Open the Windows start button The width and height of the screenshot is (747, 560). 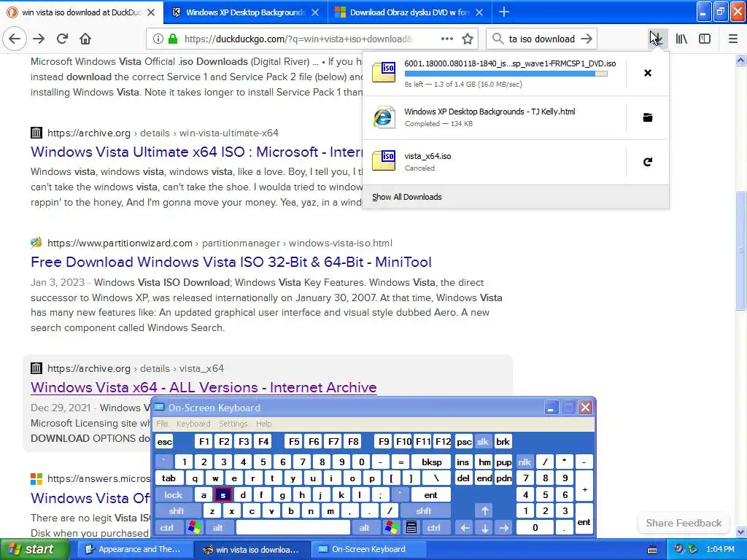pyautogui.click(x=35, y=550)
